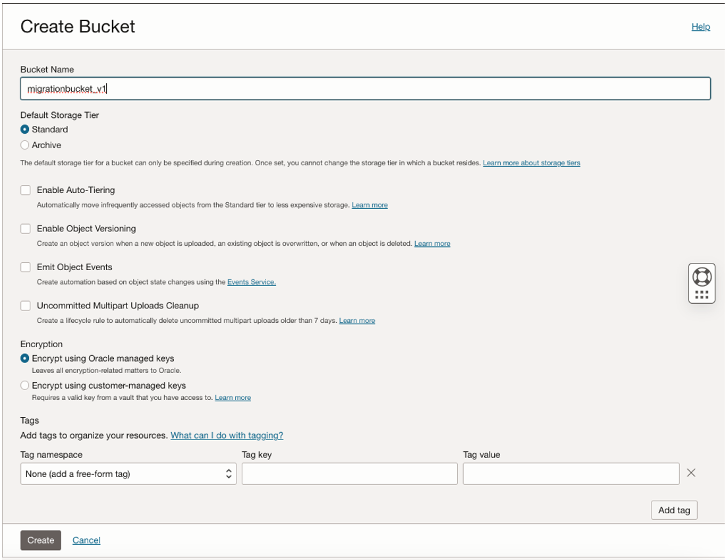Viewport: 728px width, 560px height.
Task: Cancel bucket creation
Action: point(86,540)
